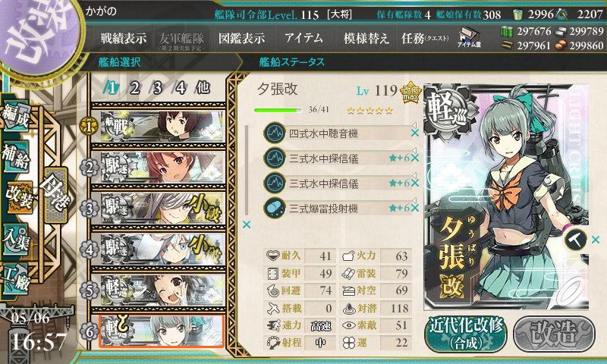
Task: Remove 四式水中聴音機 with its X mark
Action: 414,133
